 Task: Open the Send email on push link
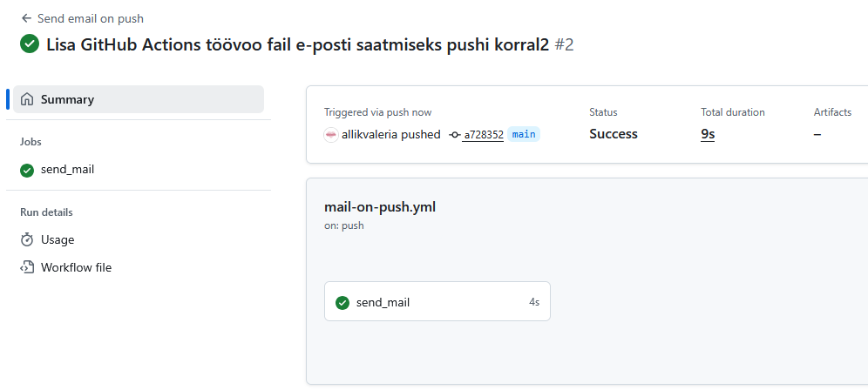92,18
